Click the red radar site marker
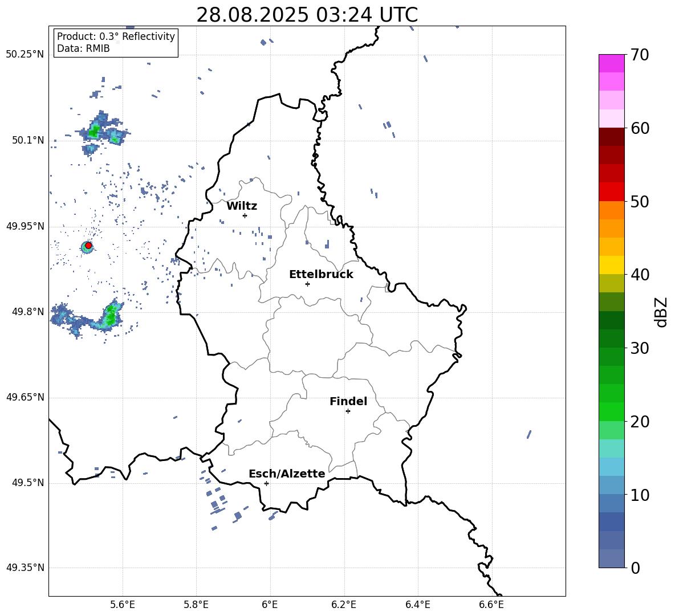This screenshot has height=616, width=675. coord(88,246)
